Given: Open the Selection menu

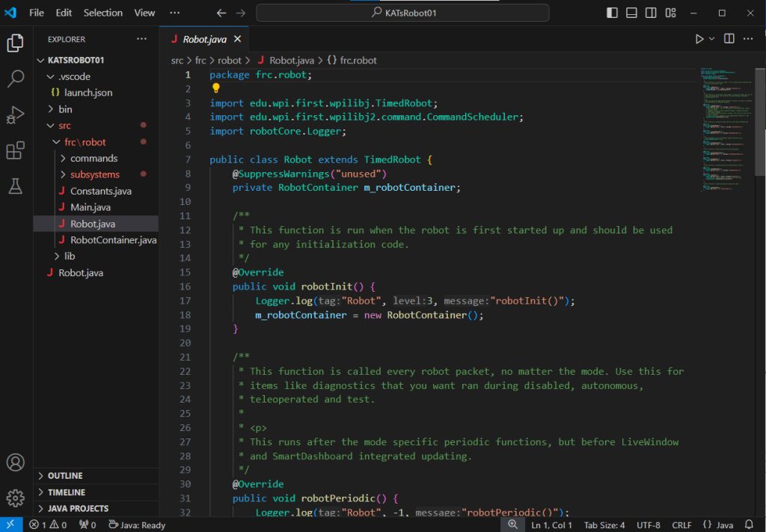Looking at the screenshot, I should coord(103,13).
